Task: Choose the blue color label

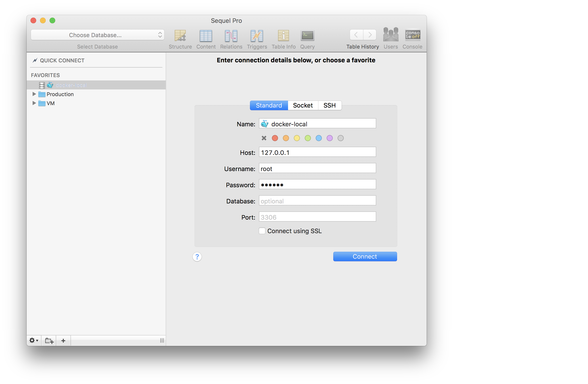Action: tap(319, 138)
